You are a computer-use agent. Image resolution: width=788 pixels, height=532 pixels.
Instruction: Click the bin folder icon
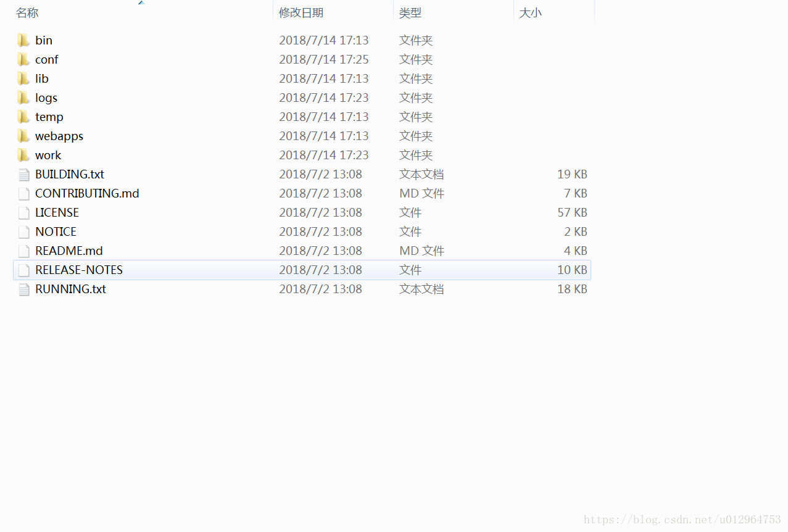[23, 40]
